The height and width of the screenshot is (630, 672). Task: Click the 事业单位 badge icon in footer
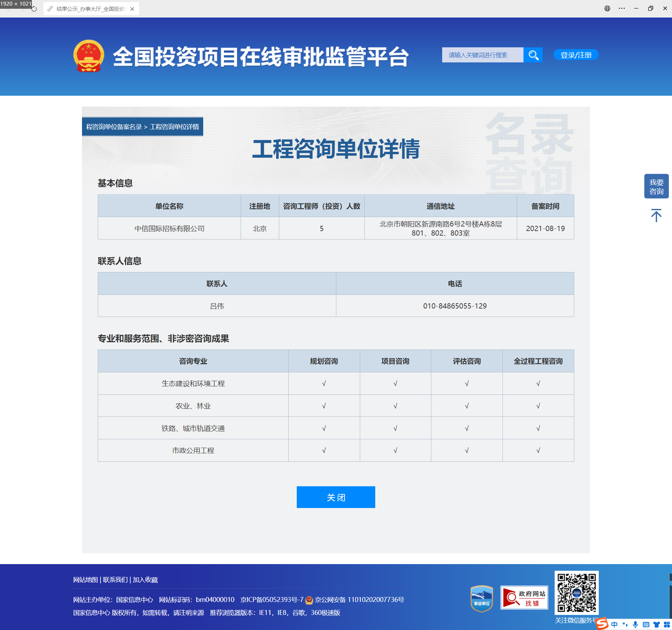tap(481, 598)
